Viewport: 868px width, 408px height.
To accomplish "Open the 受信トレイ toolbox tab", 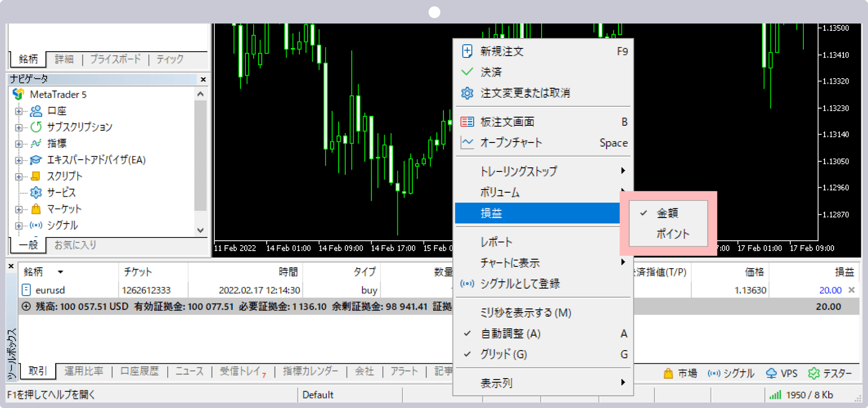I will (242, 371).
